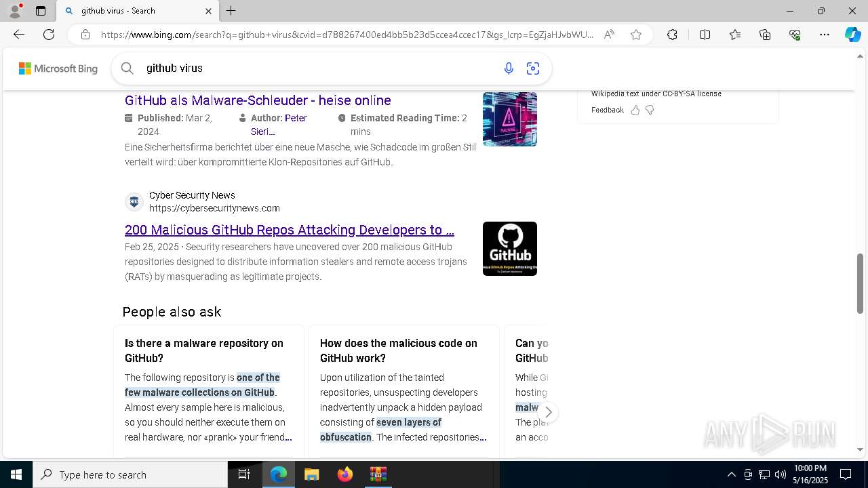This screenshot has width=868, height=488.
Task: Open a new browser tab
Action: 231,11
